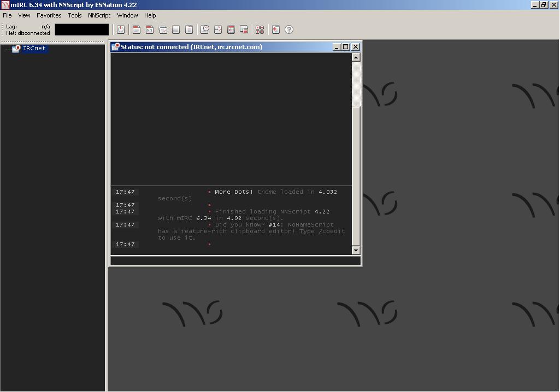
Task: Close the Status window
Action: (356, 47)
